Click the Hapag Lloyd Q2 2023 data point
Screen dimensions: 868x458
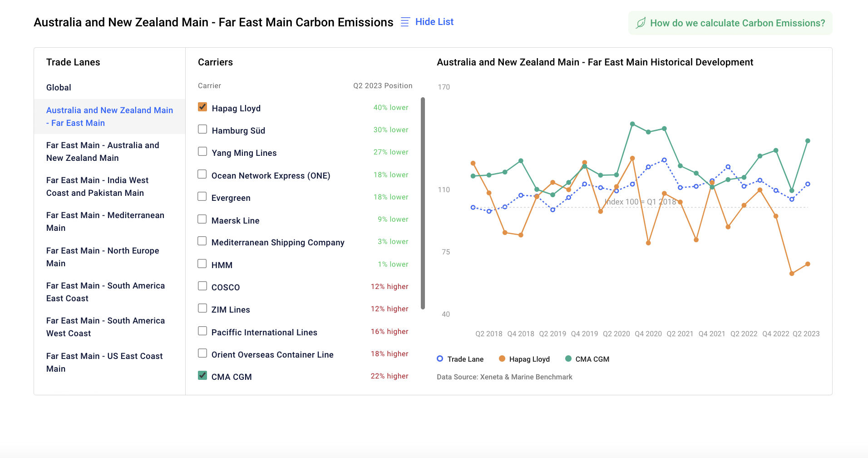coord(808,264)
